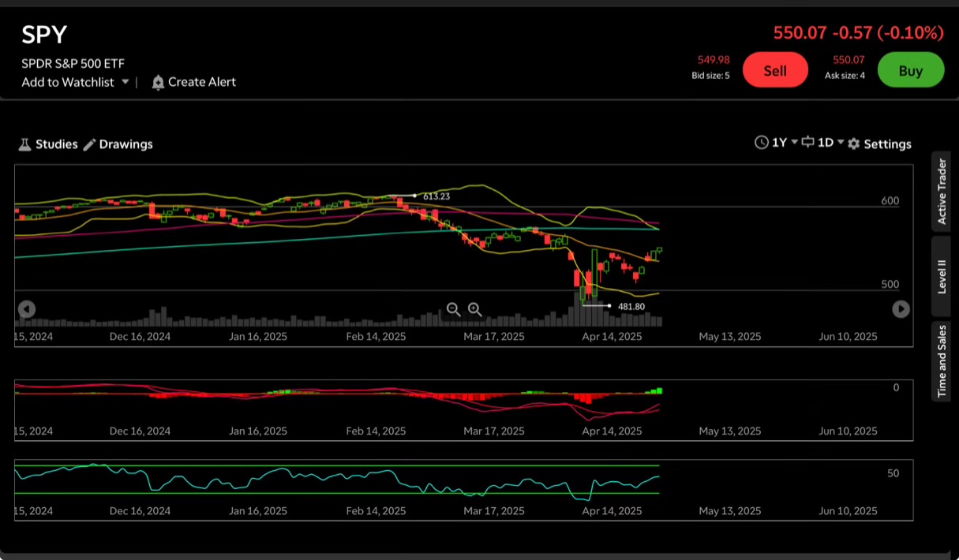Click the ask price 550.07 above Ask size
Image resolution: width=959 pixels, height=560 pixels.
click(x=849, y=60)
